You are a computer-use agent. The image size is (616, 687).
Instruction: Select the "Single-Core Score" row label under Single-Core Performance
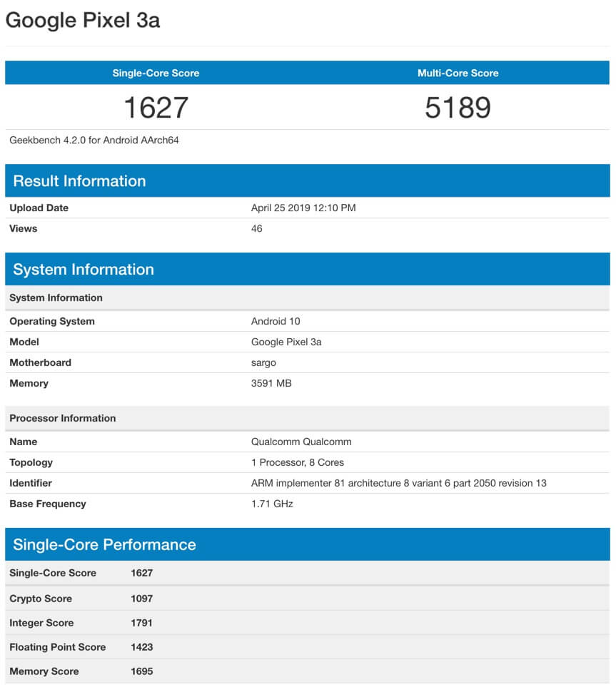click(x=53, y=573)
